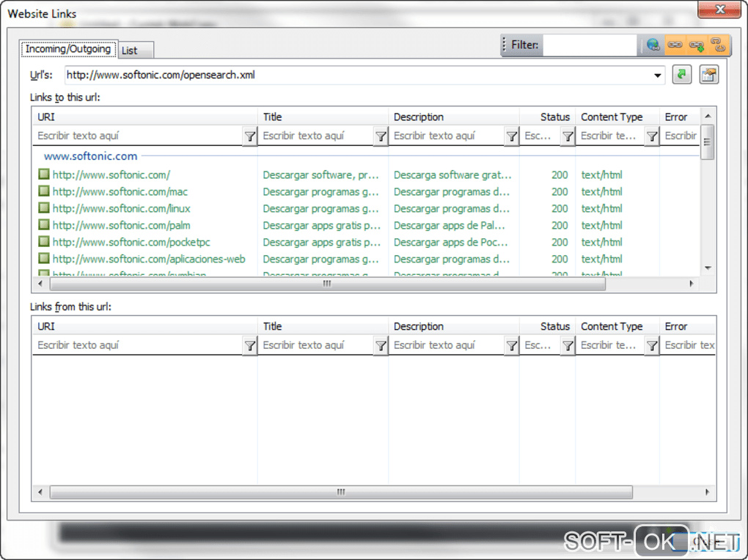The height and width of the screenshot is (560, 748).
Task: Click Description filter text box in Links from table
Action: coord(447,345)
